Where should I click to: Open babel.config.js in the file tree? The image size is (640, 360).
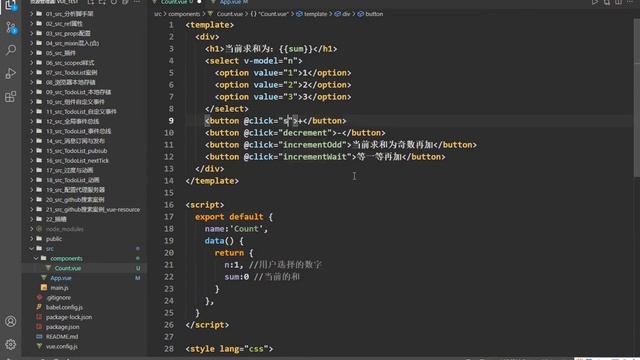64,308
